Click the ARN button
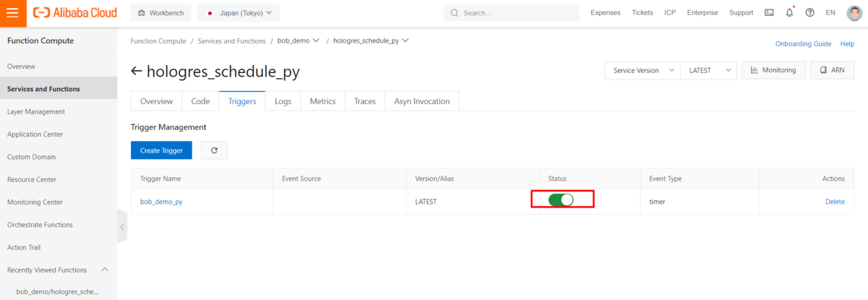The width and height of the screenshot is (868, 300). pyautogui.click(x=833, y=70)
